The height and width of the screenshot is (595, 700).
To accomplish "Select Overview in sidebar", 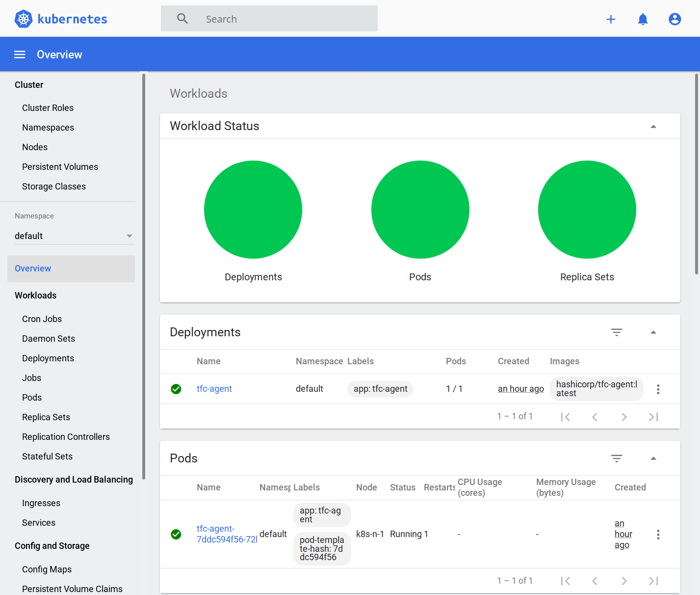I will (71, 269).
